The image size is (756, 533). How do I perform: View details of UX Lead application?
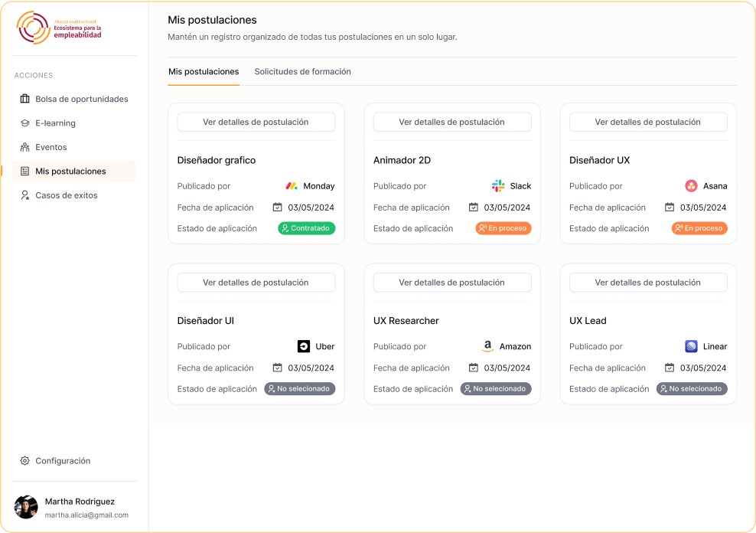[648, 283]
